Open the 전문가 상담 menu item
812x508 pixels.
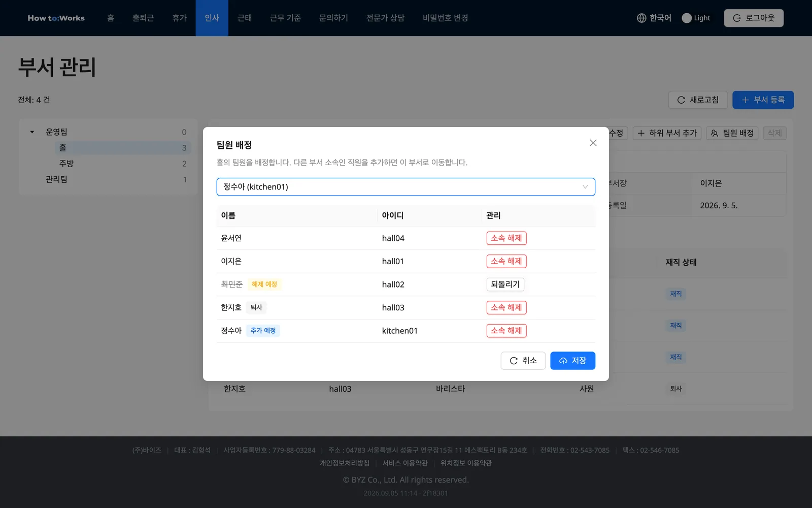point(385,18)
